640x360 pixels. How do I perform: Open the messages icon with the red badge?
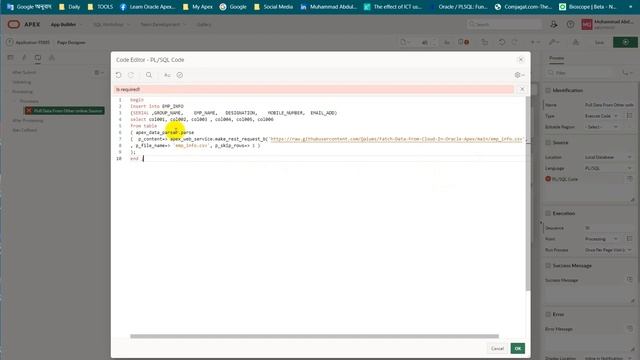pos(463,42)
